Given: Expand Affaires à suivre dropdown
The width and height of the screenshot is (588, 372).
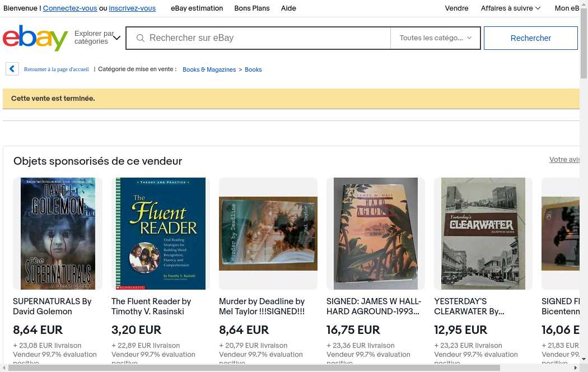Looking at the screenshot, I should click(x=510, y=8).
